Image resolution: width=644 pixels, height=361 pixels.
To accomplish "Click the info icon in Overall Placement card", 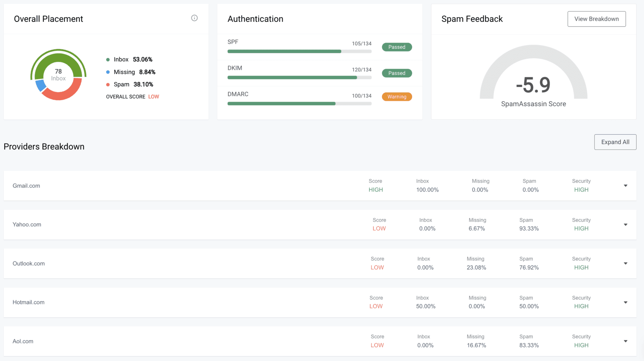I will (194, 18).
